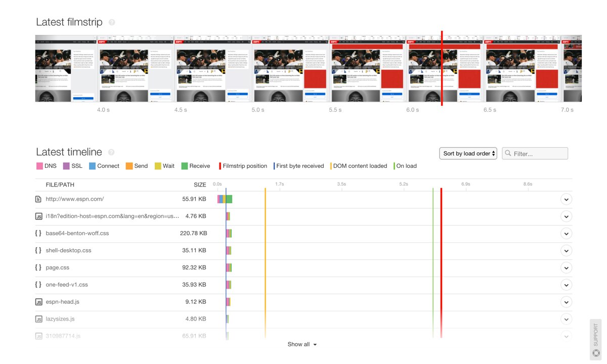Focus the Filter text input
This screenshot has height=364, width=607.
pos(539,153)
